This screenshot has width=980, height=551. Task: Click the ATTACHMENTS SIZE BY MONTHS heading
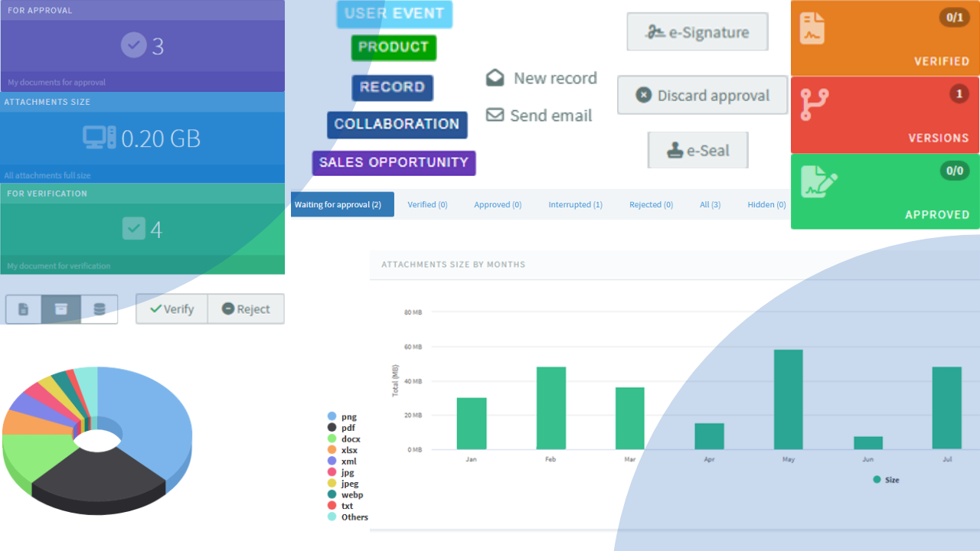coord(453,264)
